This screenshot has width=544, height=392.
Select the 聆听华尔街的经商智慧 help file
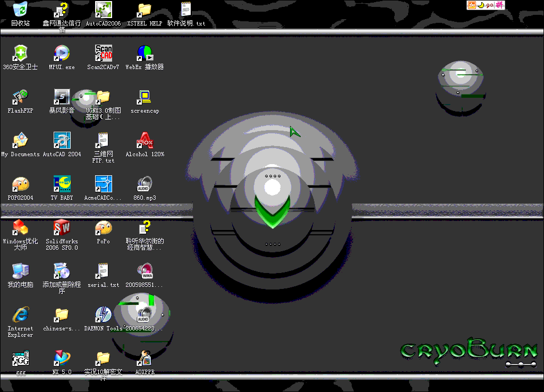click(x=144, y=227)
